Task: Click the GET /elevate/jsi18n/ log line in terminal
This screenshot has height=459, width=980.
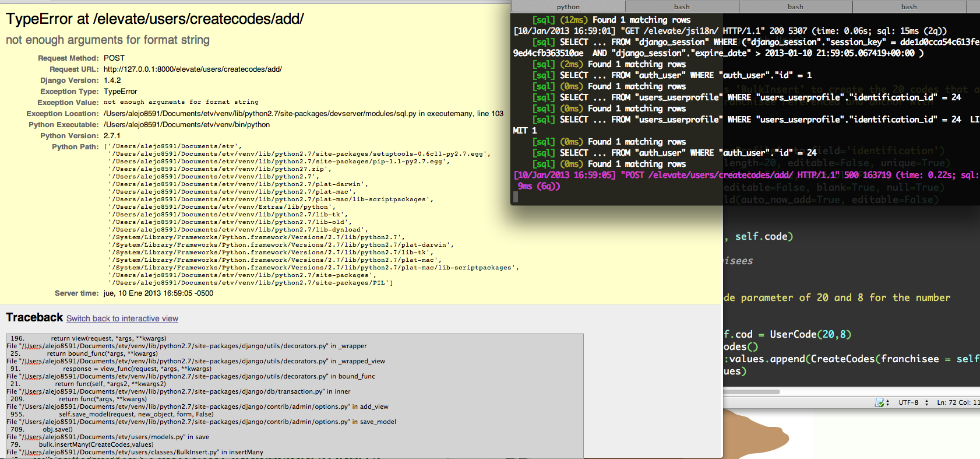Action: (730, 31)
